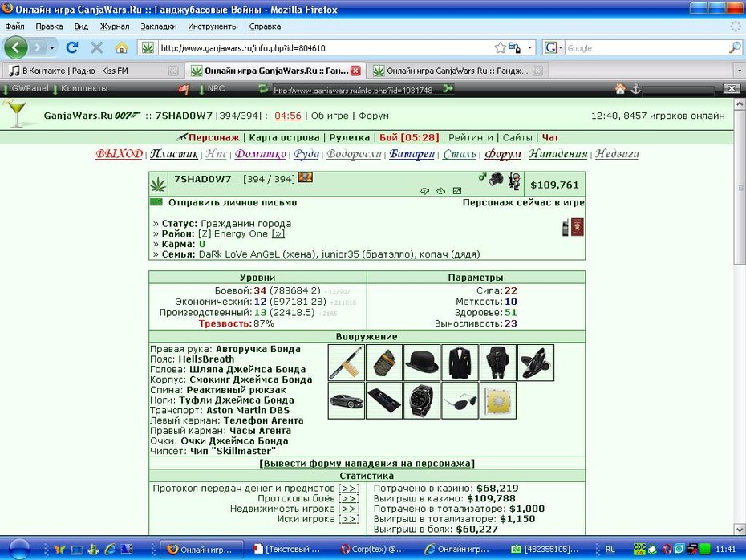Open the Авторучка Бонда pen item image
The height and width of the screenshot is (560, 746).
[347, 363]
